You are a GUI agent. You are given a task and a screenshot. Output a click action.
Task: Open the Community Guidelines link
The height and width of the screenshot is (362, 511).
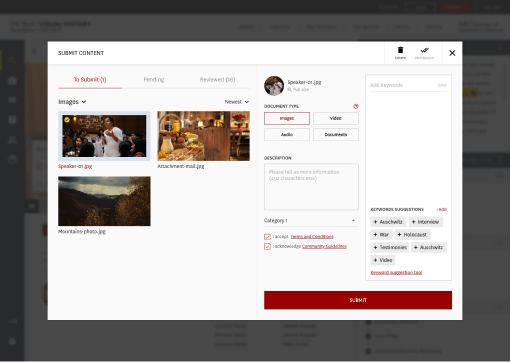(324, 246)
